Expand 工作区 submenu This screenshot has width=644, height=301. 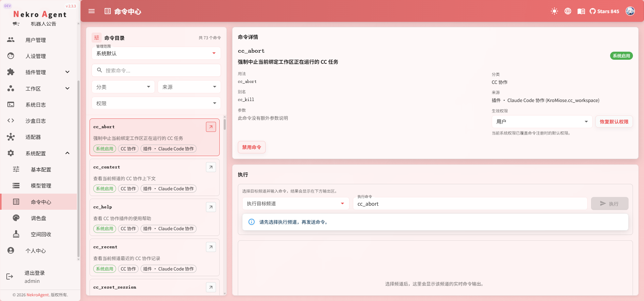point(39,89)
